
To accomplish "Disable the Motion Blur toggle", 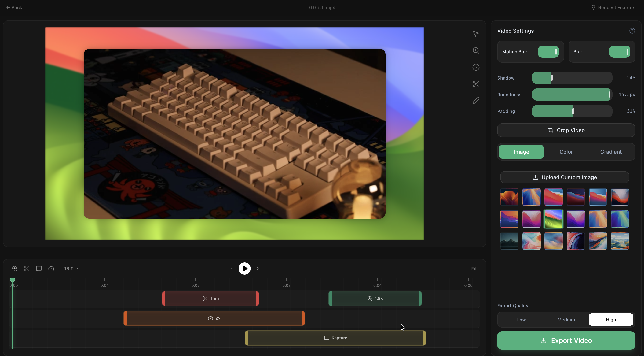I will point(548,52).
